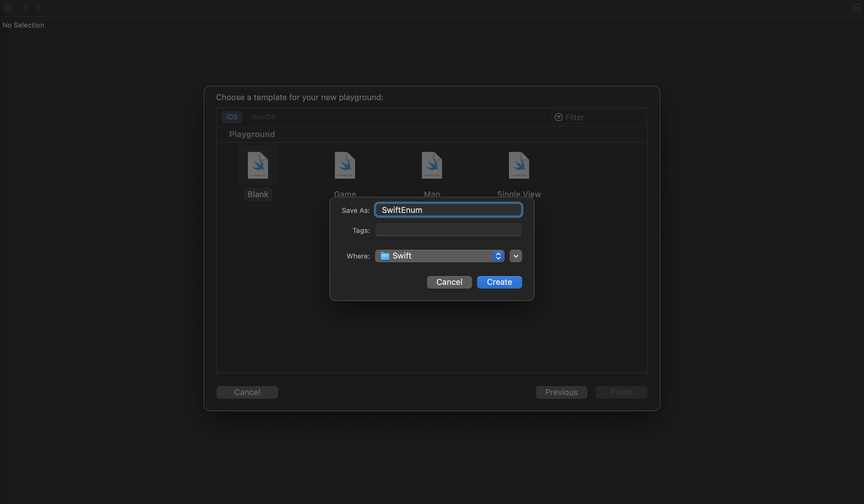This screenshot has height=504, width=864.
Task: Select the Map playground template icon
Action: [432, 165]
